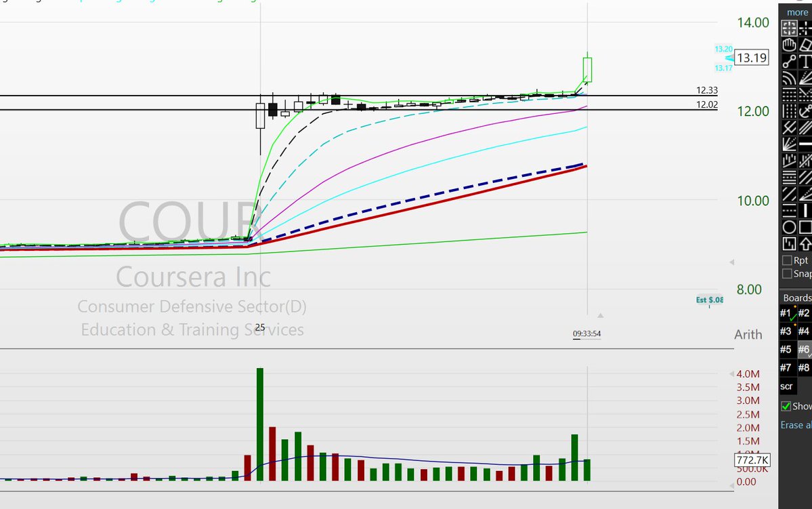Select the text T annotation tool
Viewport: 812px width, 509px height.
[x=805, y=61]
